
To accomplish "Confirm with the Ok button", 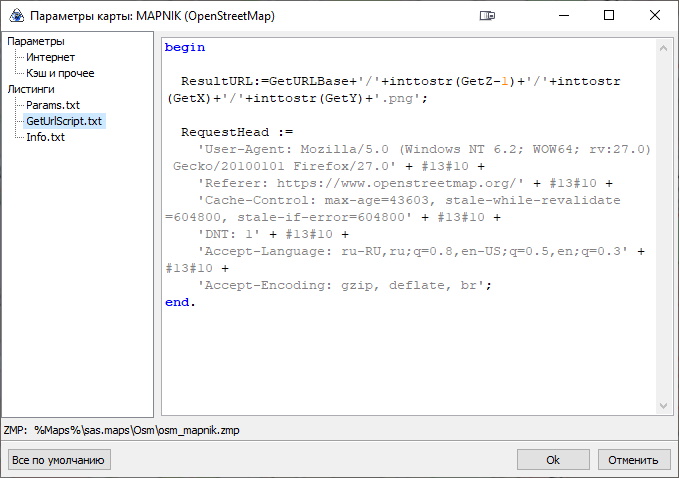I will coord(552,460).
